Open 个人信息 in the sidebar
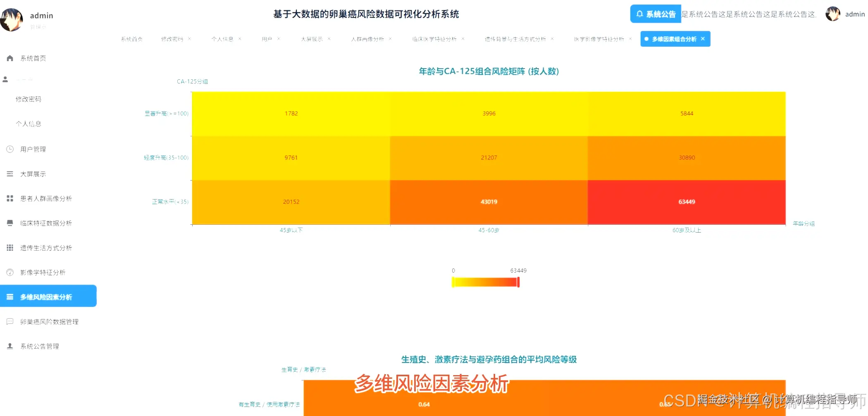This screenshot has width=868, height=416. click(x=29, y=124)
